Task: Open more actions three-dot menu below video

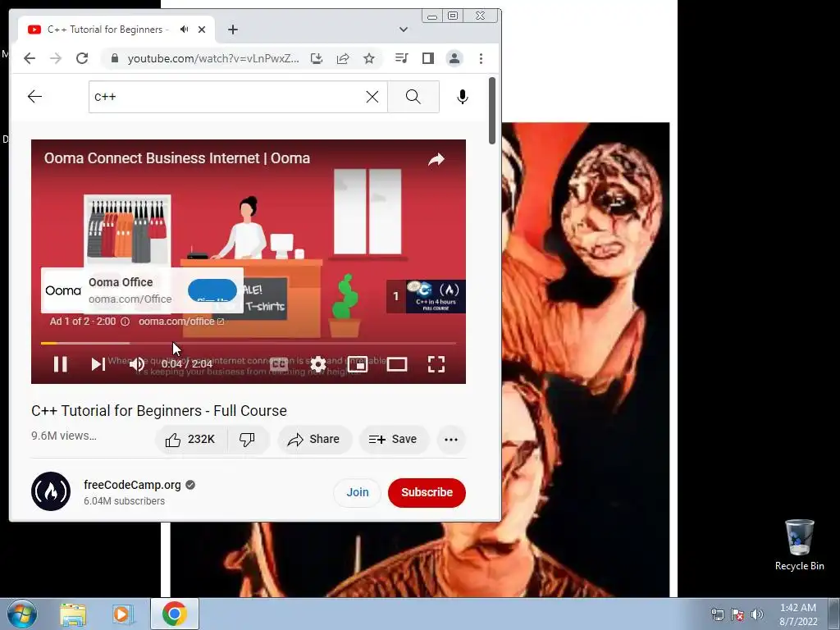Action: coord(451,440)
